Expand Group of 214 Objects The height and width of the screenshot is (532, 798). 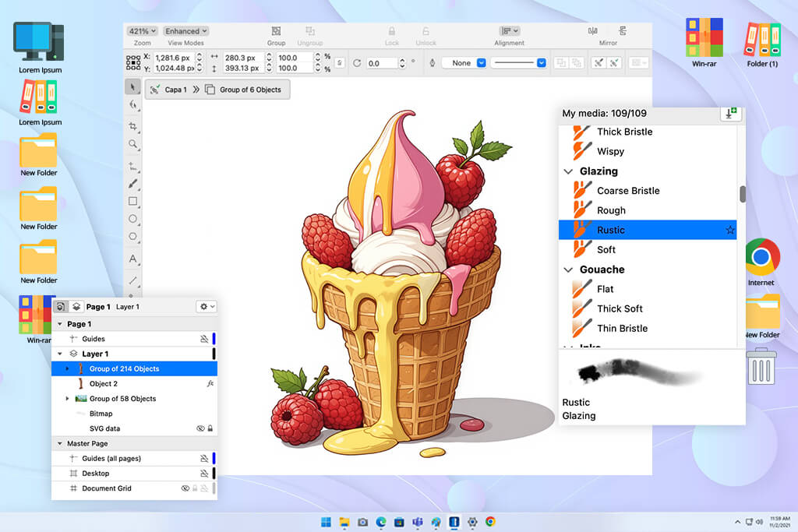pos(67,368)
